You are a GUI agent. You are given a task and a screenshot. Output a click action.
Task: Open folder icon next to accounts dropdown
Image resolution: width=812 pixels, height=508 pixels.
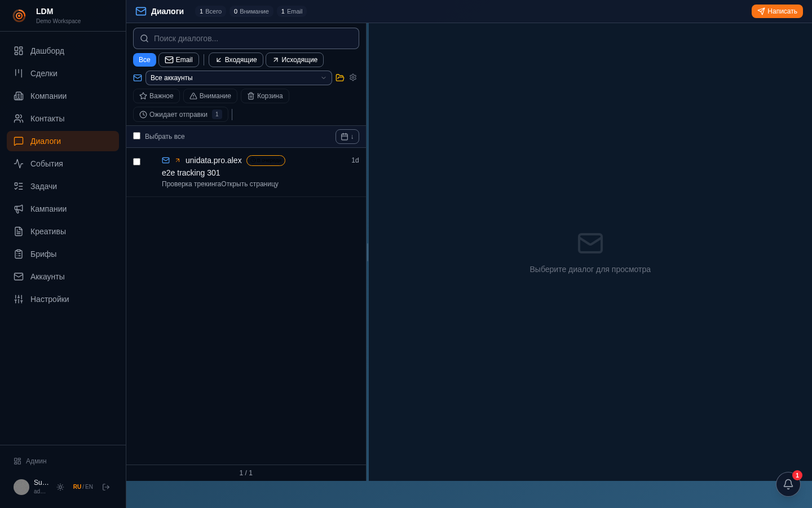pyautogui.click(x=340, y=78)
